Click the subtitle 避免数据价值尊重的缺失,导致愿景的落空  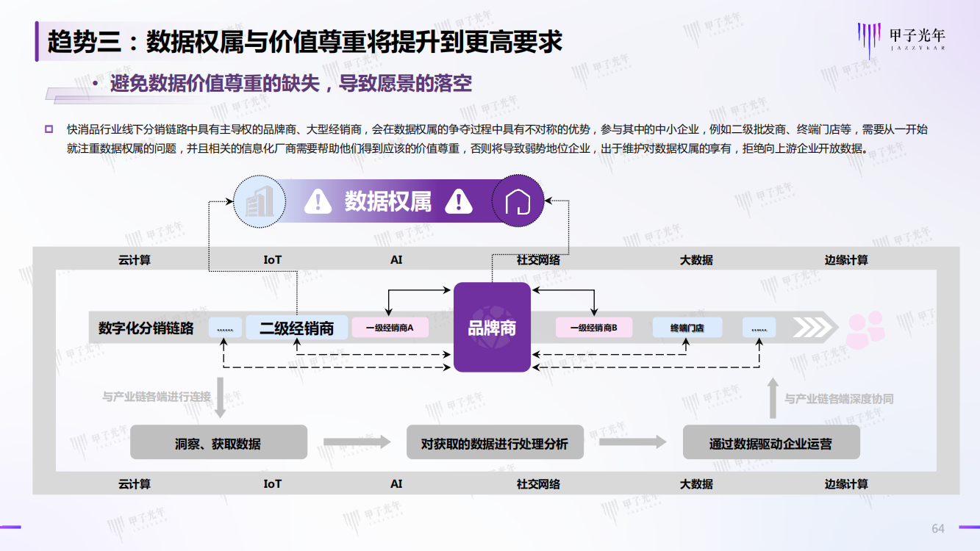pyautogui.click(x=291, y=84)
